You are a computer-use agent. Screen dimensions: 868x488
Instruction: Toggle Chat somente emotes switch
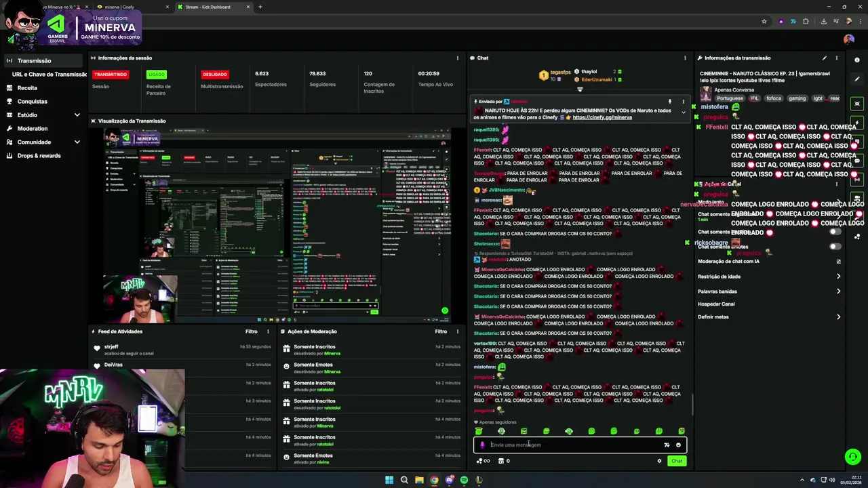coord(835,246)
